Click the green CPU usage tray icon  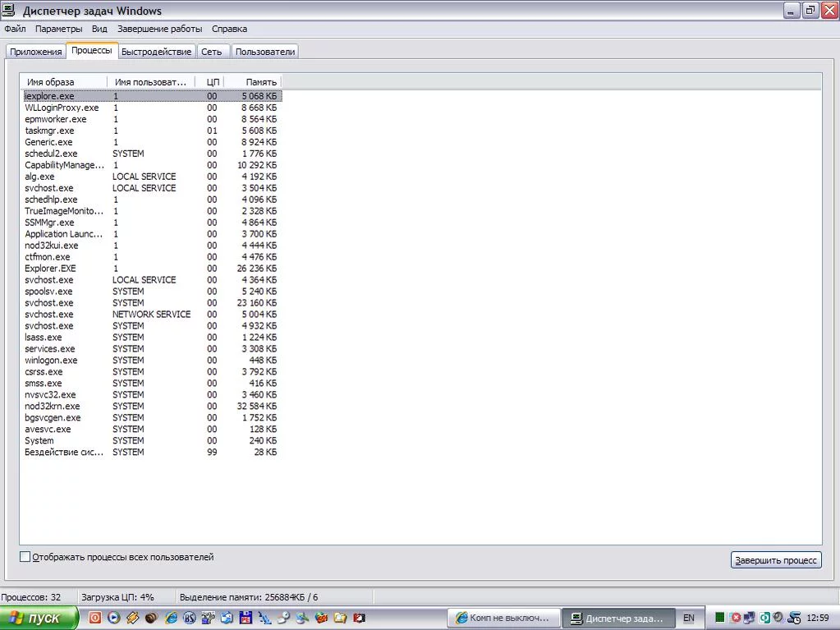tap(720, 618)
